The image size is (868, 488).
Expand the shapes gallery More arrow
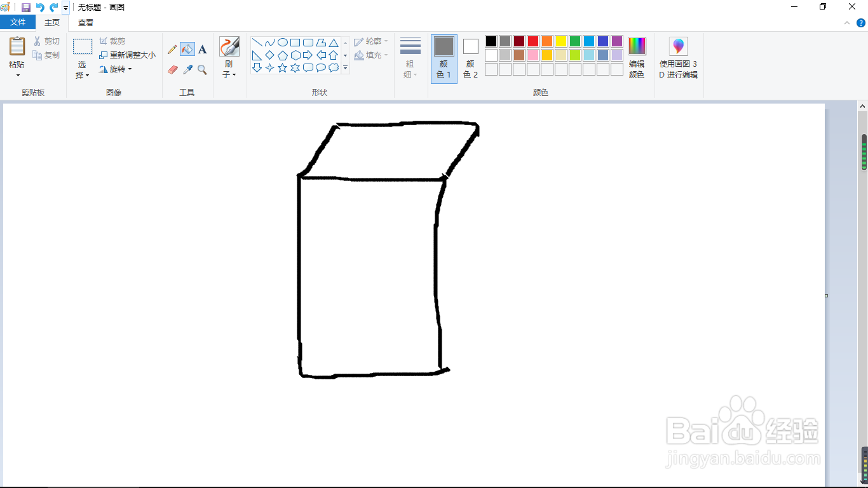coord(346,67)
